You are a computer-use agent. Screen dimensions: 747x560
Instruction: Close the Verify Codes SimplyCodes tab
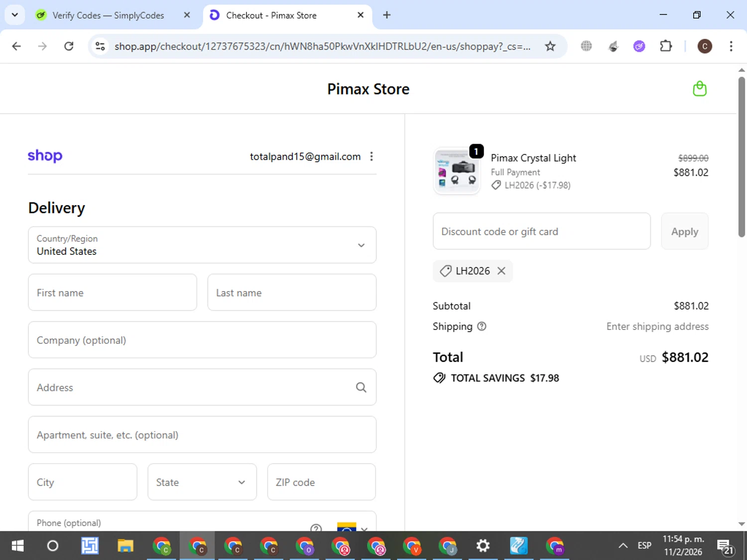pos(187,15)
